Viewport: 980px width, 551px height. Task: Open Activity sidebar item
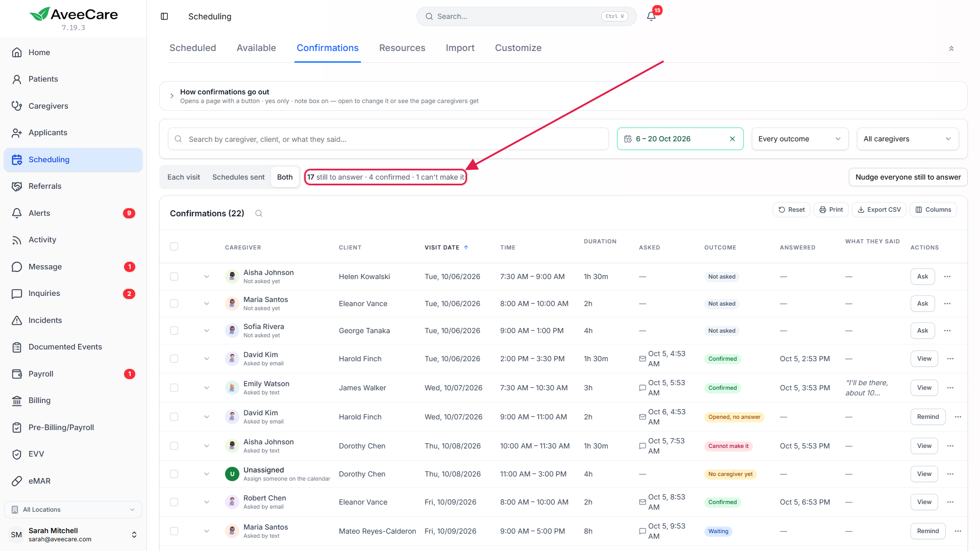pos(73,240)
